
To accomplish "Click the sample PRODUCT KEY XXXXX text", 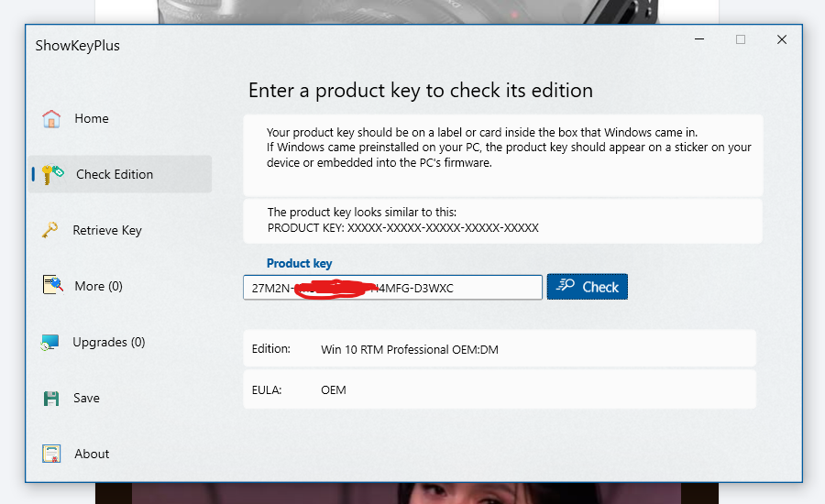I will pyautogui.click(x=403, y=228).
